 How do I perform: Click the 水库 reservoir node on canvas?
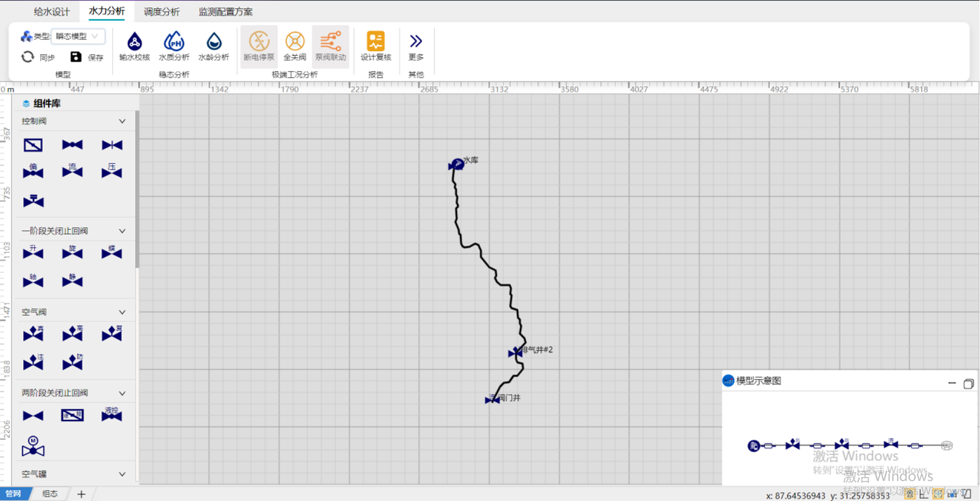[457, 164]
